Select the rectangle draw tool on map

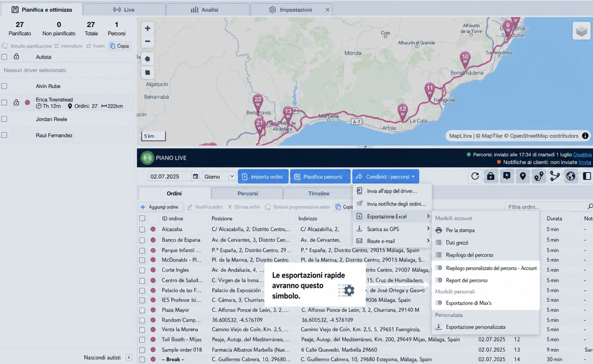pos(148,73)
